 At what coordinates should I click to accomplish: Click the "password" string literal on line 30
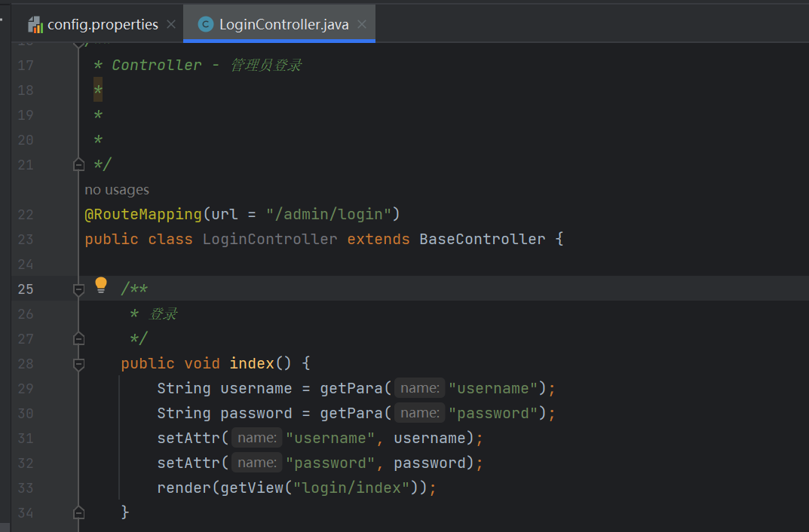(493, 413)
